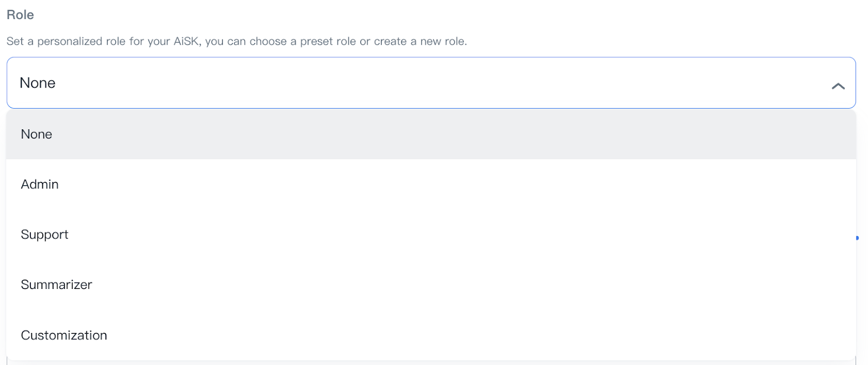Open the Customization role entry
This screenshot has width=868, height=365.
pyautogui.click(x=64, y=335)
